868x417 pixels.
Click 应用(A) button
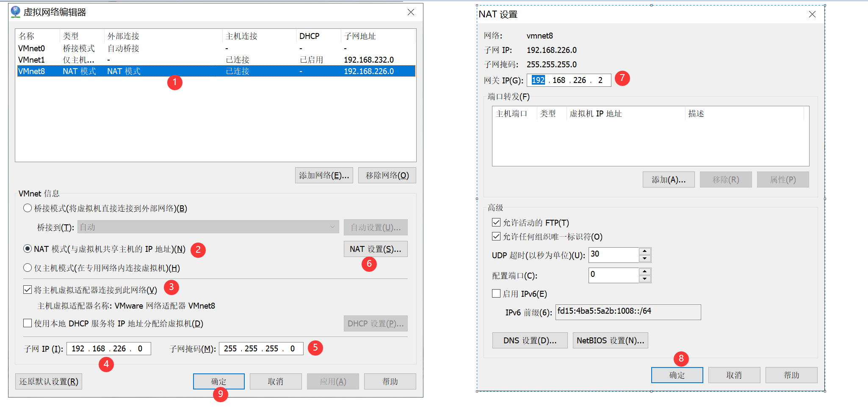click(333, 381)
